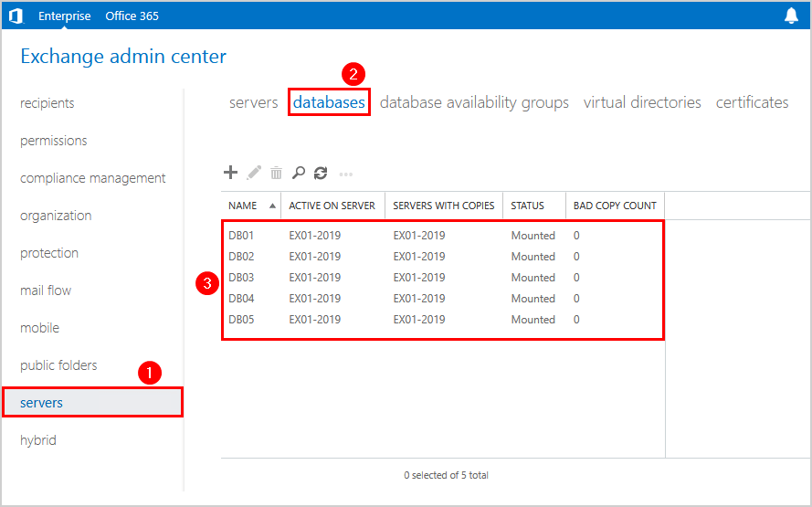Screen dimensions: 812x507
Task: Go to virtual directories tab
Action: click(x=642, y=102)
